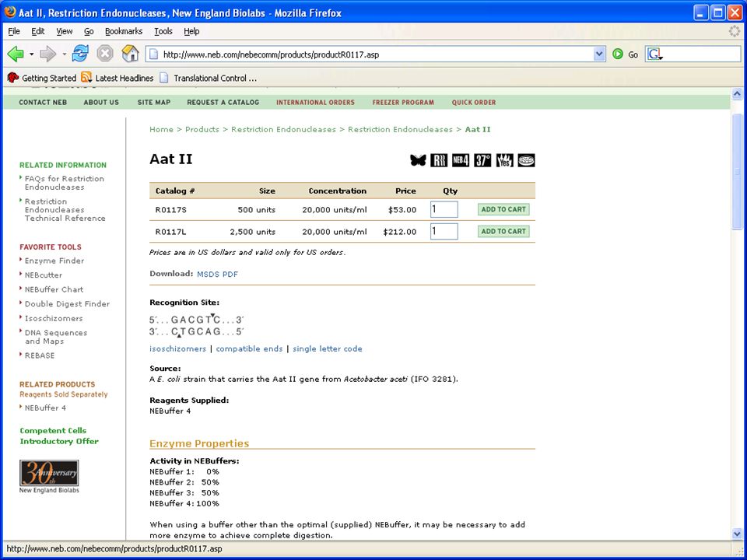Open the Edit menu
The height and width of the screenshot is (560, 747).
(x=37, y=31)
